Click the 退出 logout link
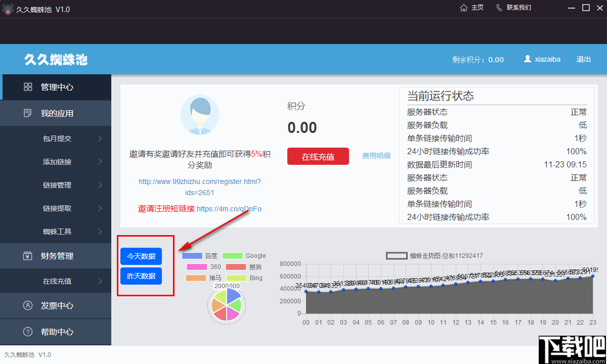 point(584,59)
